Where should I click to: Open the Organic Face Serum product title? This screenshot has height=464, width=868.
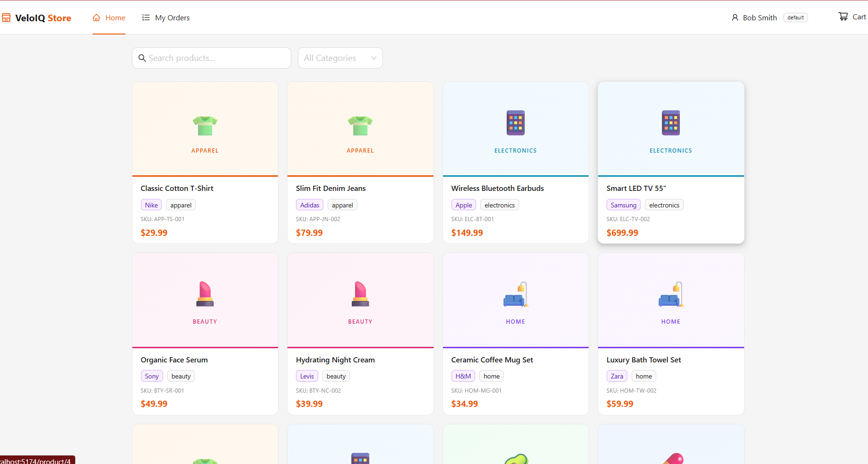coord(174,360)
